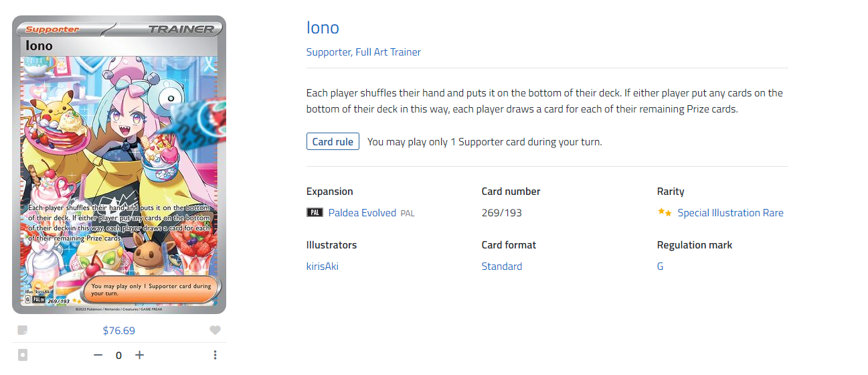Screen dimensions: 868x375
Task: Open the Special Illustration Rare link
Action: coord(730,213)
